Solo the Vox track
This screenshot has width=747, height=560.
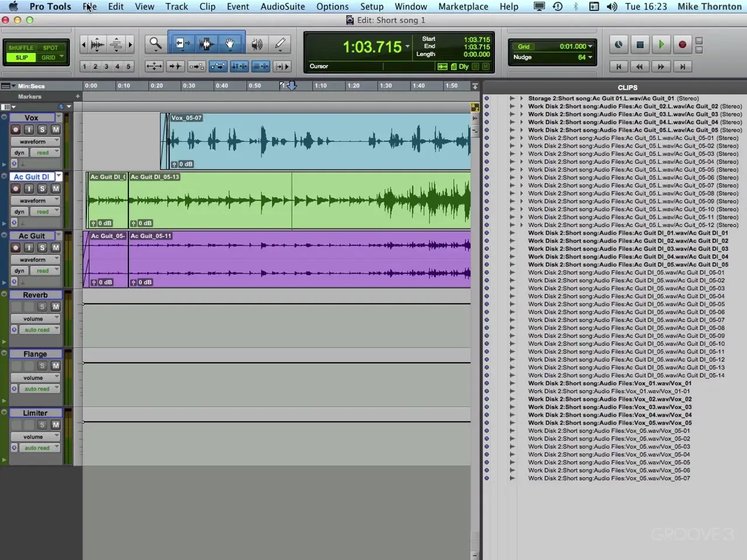pos(42,129)
